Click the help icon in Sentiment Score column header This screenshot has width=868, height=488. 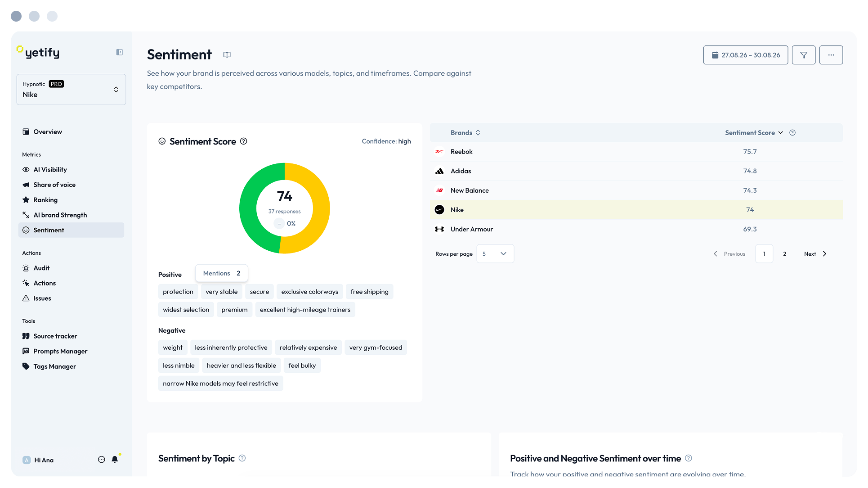(x=792, y=133)
